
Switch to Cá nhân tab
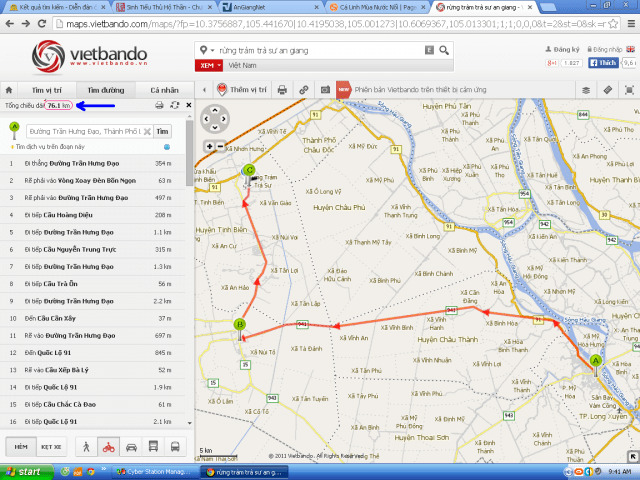pos(164,90)
